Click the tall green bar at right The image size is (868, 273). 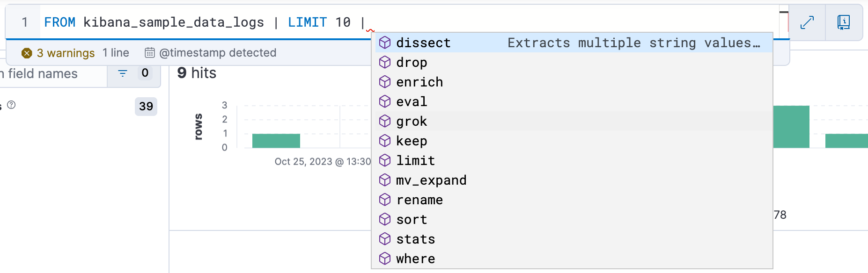pyautogui.click(x=791, y=127)
